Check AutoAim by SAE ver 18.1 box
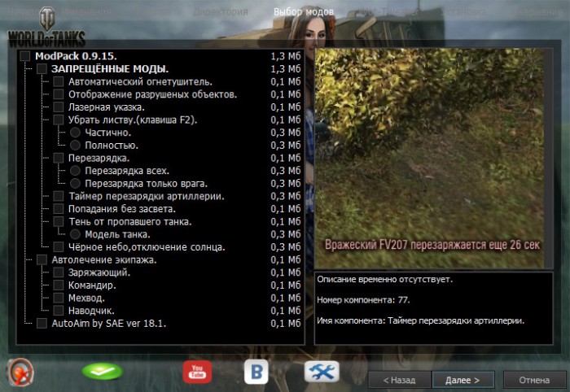Screen dimensions: 570x392 pyautogui.click(x=42, y=324)
